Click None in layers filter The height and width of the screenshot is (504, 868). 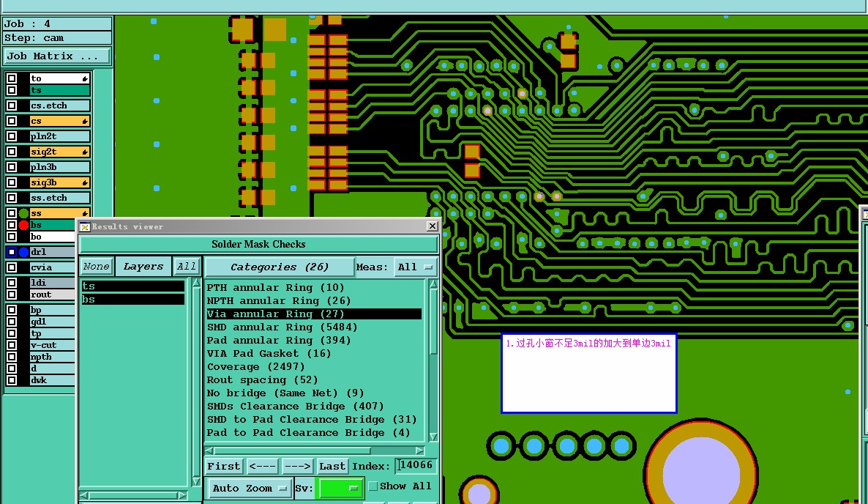[97, 267]
